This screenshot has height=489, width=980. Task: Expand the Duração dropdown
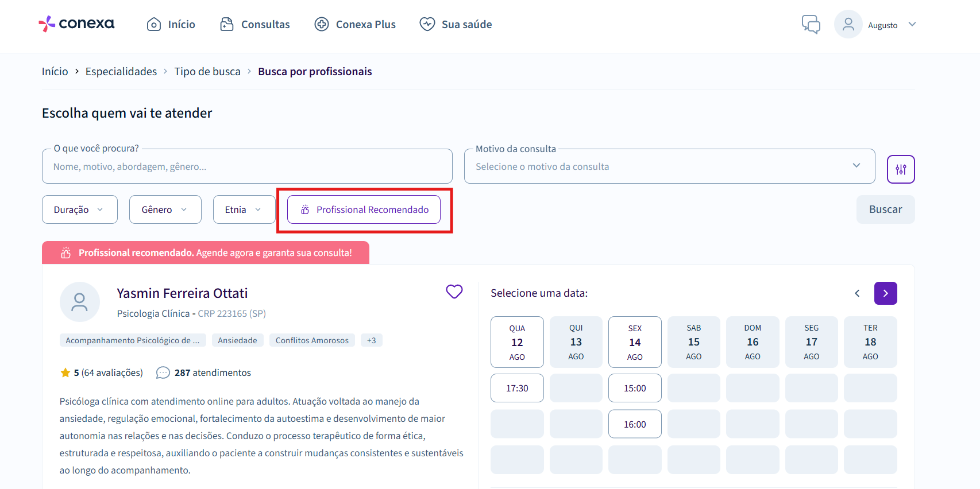click(80, 209)
